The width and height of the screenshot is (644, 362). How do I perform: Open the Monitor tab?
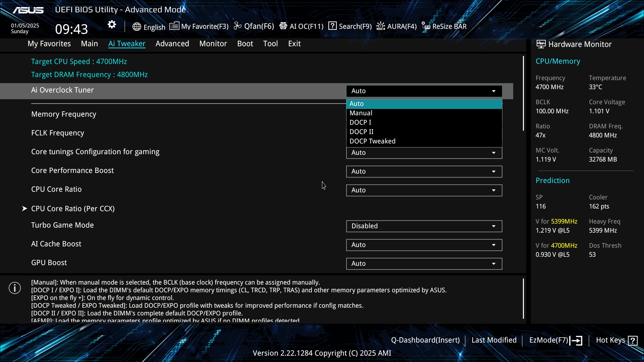tap(213, 44)
